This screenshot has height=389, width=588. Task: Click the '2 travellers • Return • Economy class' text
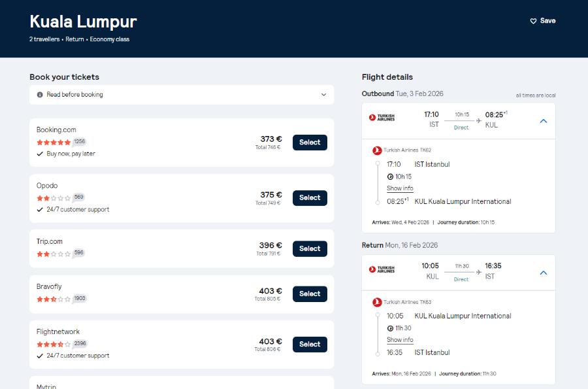click(80, 39)
